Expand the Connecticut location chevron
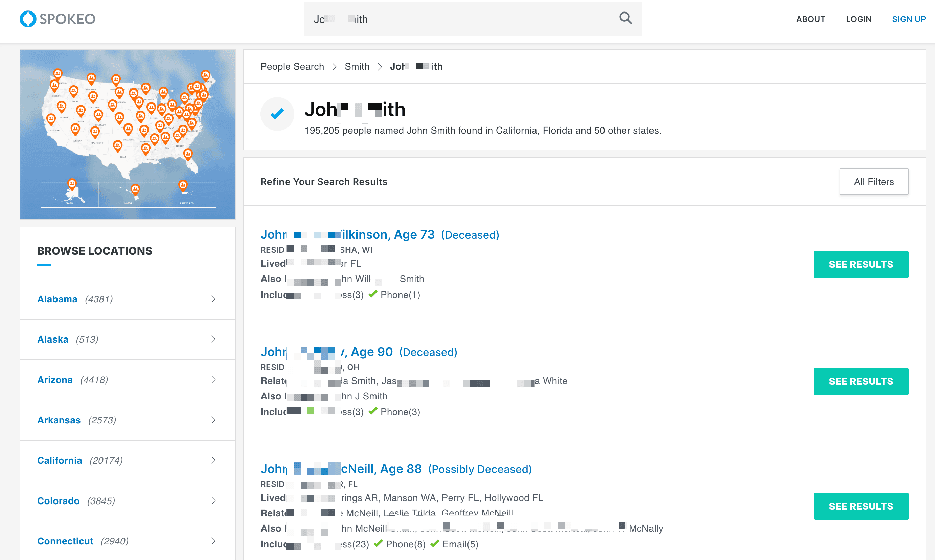Screen dimensions: 935x560 click(214, 541)
